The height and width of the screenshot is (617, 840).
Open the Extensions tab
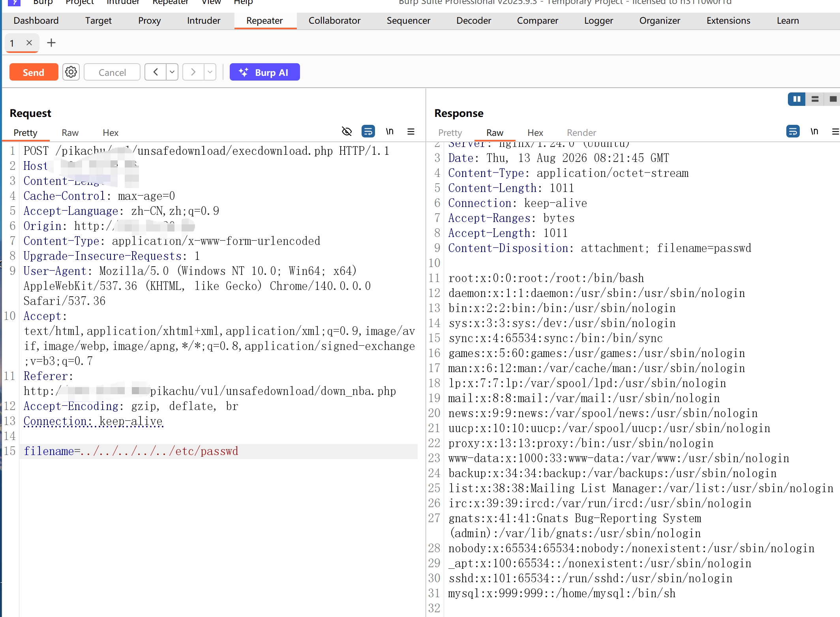728,21
